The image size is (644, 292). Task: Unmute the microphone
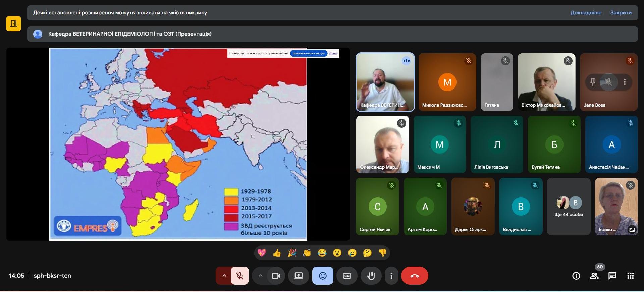tap(239, 276)
